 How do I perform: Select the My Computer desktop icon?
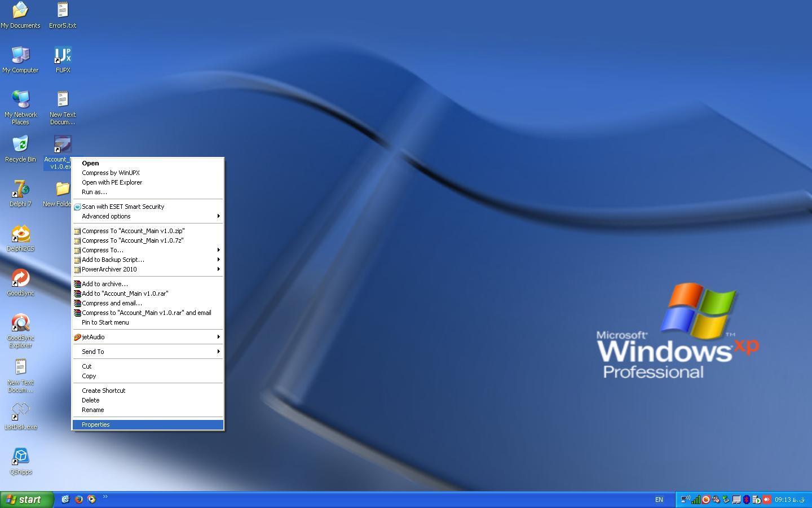(x=20, y=56)
